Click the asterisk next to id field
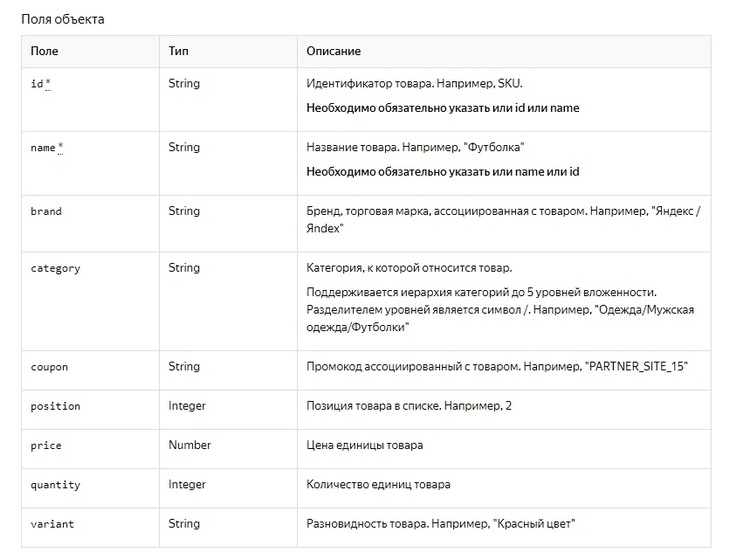730x560 pixels. [48, 83]
